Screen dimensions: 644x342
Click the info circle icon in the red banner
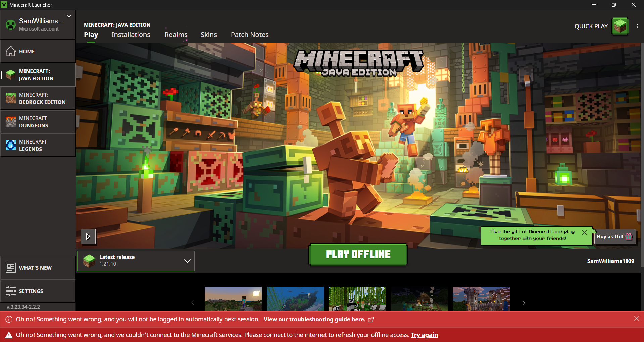(9, 319)
